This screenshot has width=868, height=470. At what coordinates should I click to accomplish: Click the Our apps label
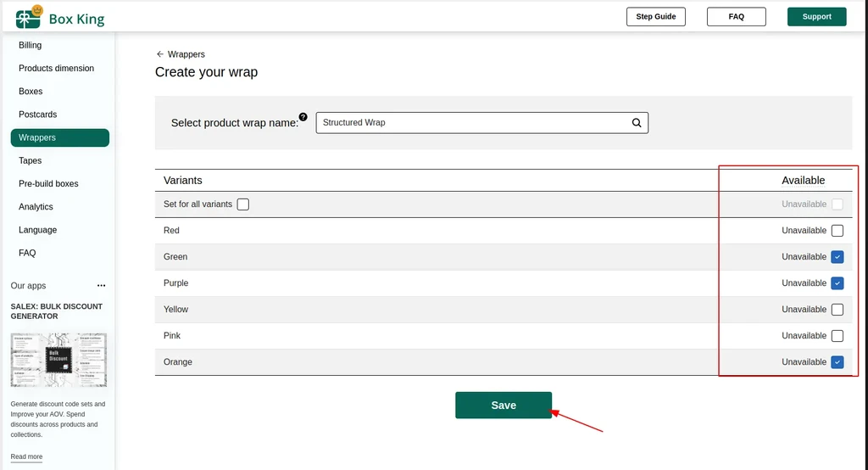coord(28,285)
